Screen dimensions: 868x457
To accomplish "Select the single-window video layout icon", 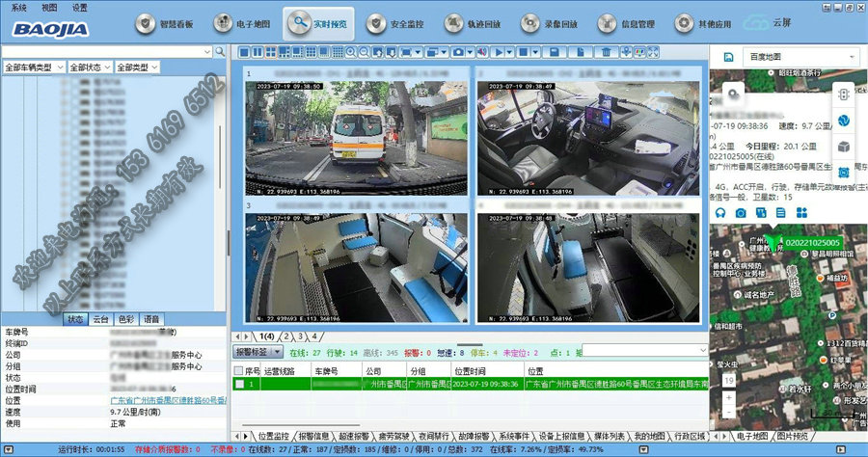I will point(244,52).
